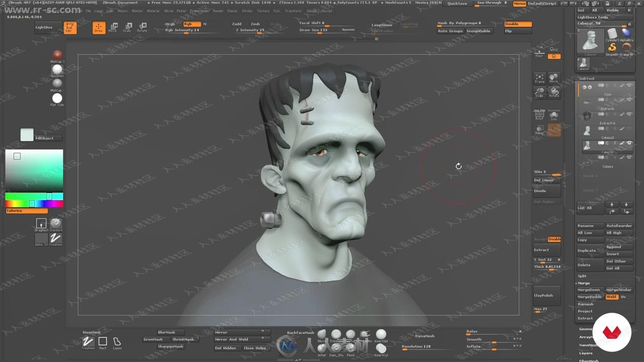644x362 pixels.
Task: Expand the Layers section
Action: pyautogui.click(x=586, y=353)
